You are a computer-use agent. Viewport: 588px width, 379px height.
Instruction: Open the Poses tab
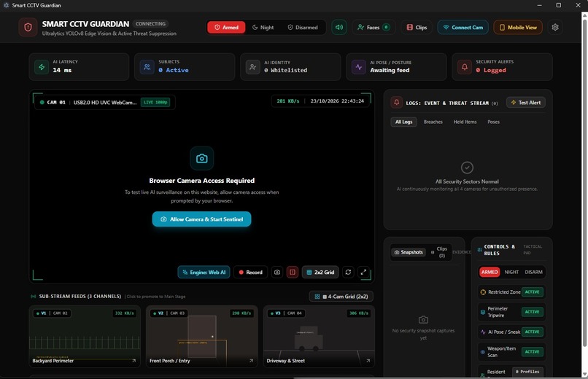(493, 122)
